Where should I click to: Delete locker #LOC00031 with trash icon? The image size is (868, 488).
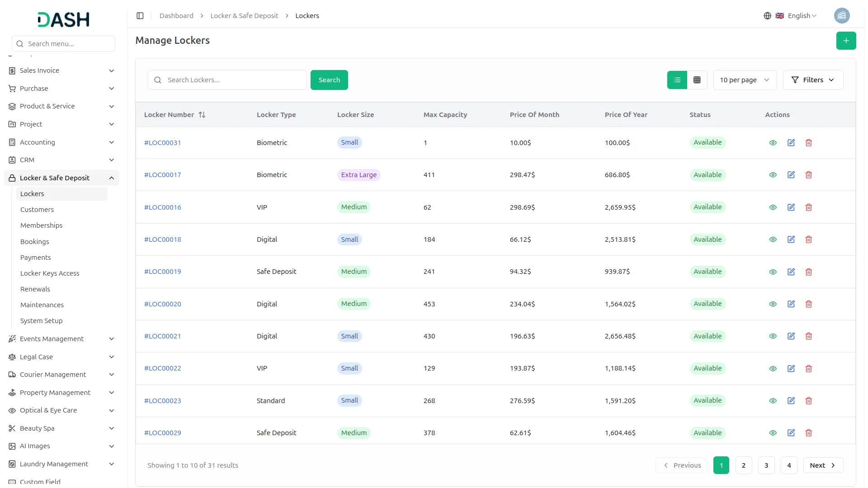808,142
